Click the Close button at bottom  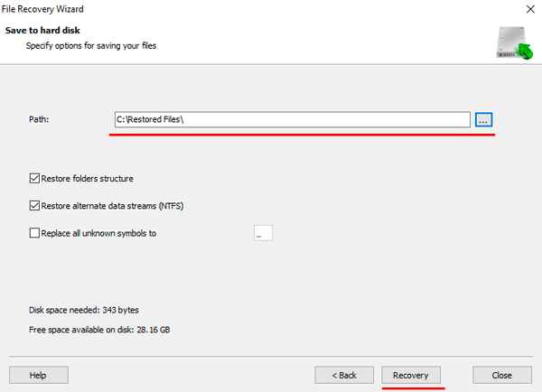click(502, 375)
